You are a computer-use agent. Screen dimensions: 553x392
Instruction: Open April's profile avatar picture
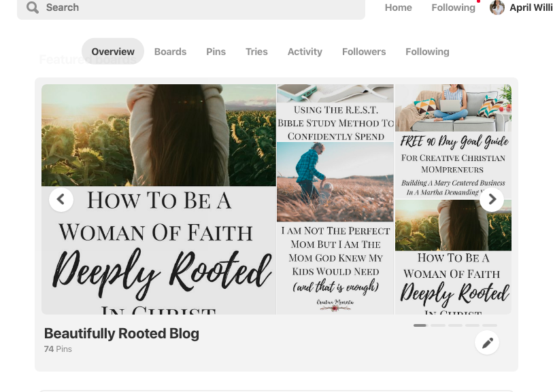[497, 7]
